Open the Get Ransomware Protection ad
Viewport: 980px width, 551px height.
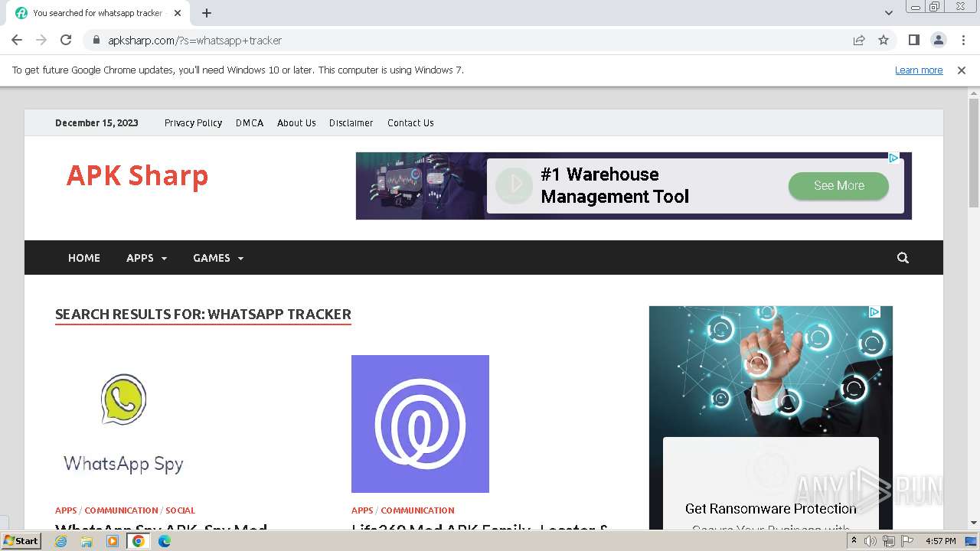click(770, 509)
